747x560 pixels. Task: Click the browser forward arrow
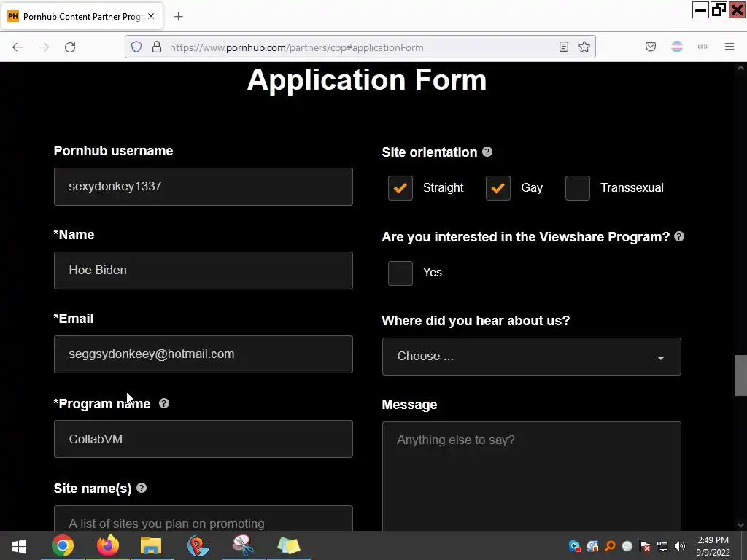(44, 47)
